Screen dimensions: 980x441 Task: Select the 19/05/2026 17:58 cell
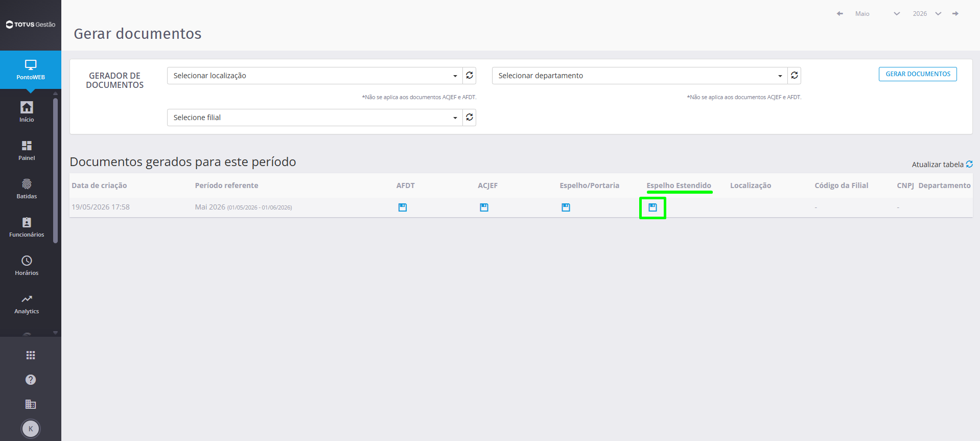click(x=101, y=207)
